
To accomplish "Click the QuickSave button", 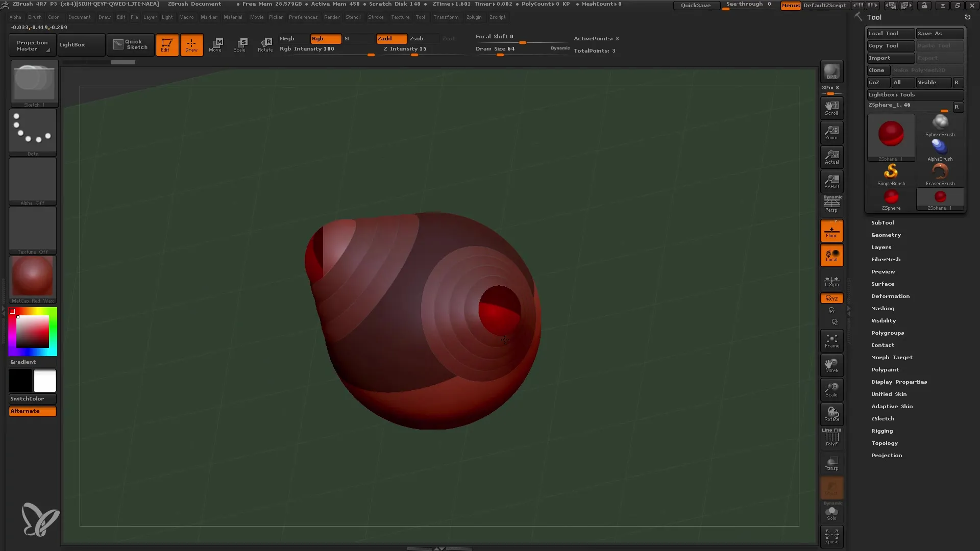I will coord(695,5).
